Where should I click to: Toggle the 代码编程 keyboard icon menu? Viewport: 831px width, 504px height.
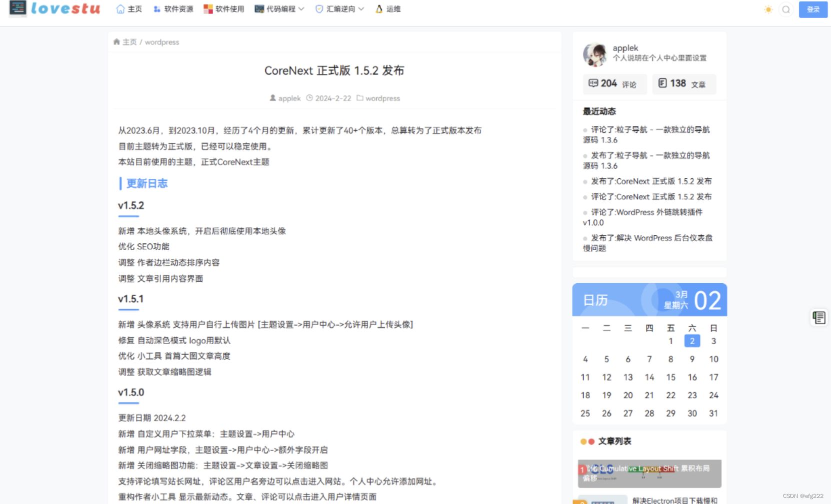259,8
